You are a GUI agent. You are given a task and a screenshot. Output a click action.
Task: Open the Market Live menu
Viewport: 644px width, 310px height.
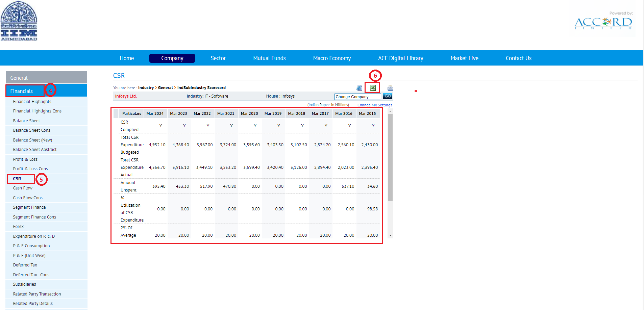pos(464,58)
